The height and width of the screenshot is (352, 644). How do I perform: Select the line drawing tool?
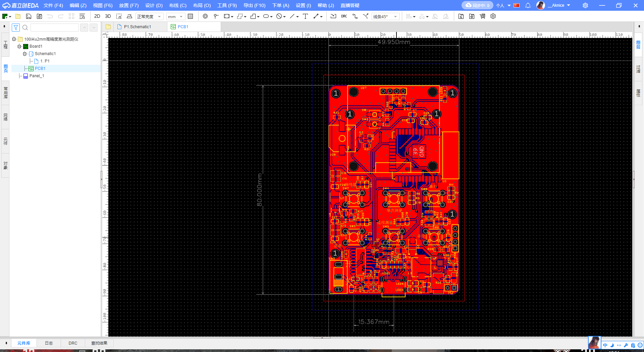coord(292,16)
